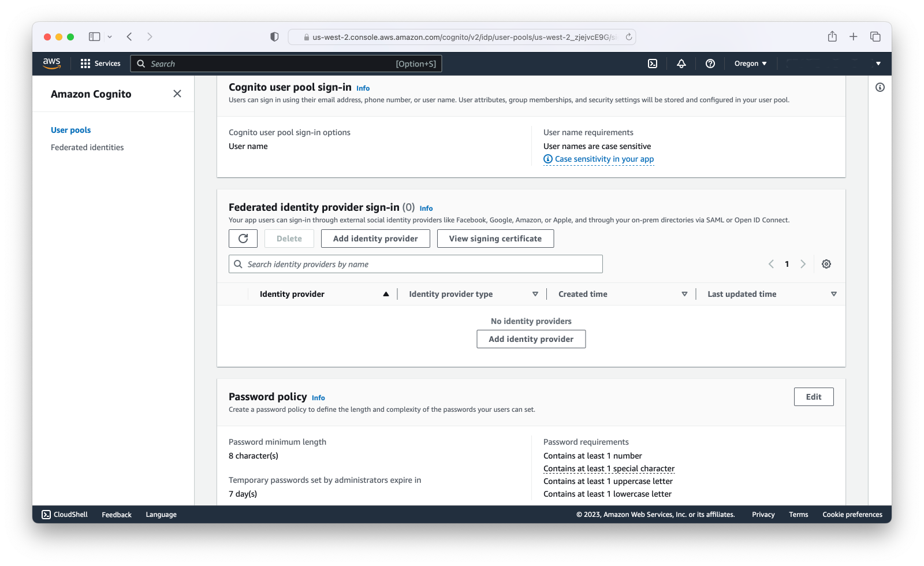
Task: Launch CloudShell from the top bar icon
Action: pyautogui.click(x=653, y=64)
